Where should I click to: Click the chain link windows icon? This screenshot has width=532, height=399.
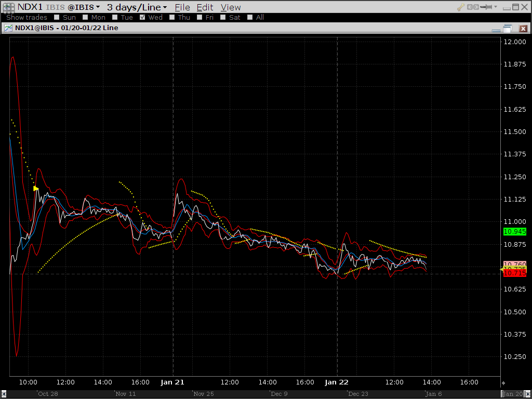473,7
